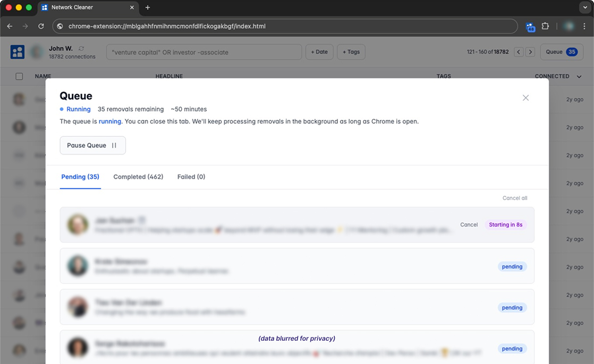Viewport: 594px width, 364px height.
Task: Cancel all pending removals
Action: (x=514, y=197)
